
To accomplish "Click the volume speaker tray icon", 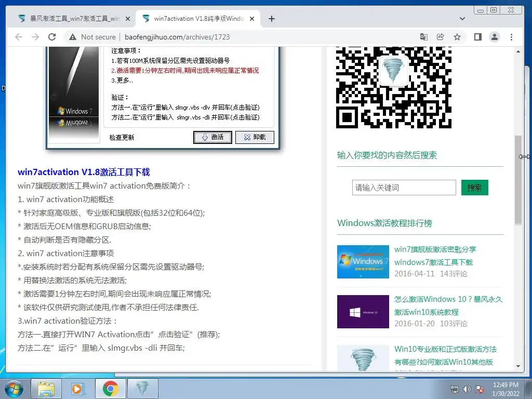I will pyautogui.click(x=467, y=389).
